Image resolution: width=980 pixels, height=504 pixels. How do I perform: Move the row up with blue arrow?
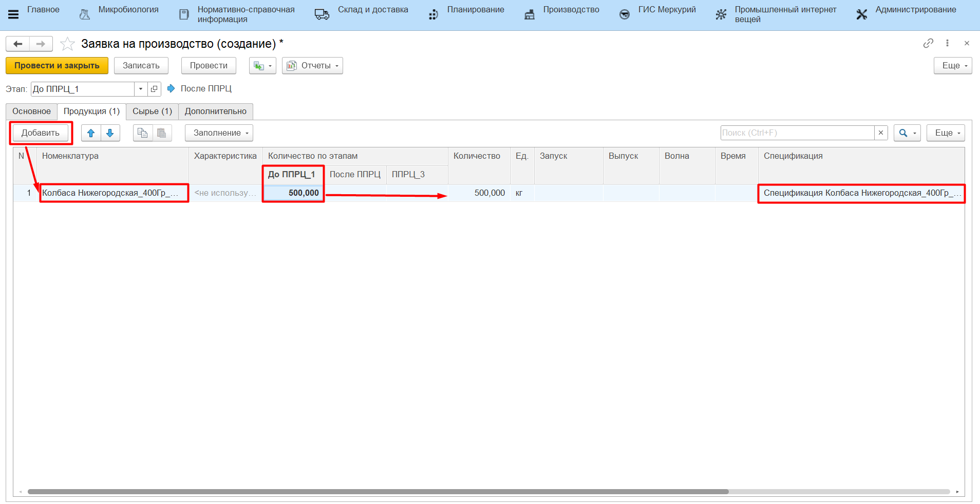[91, 133]
